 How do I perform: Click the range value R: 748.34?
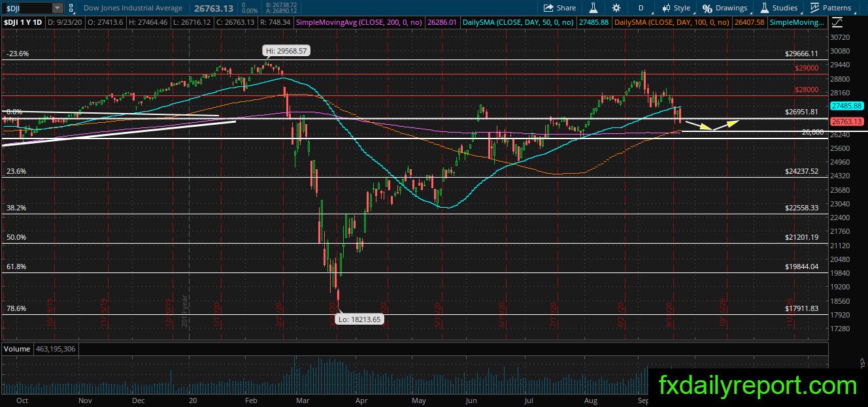pos(276,22)
